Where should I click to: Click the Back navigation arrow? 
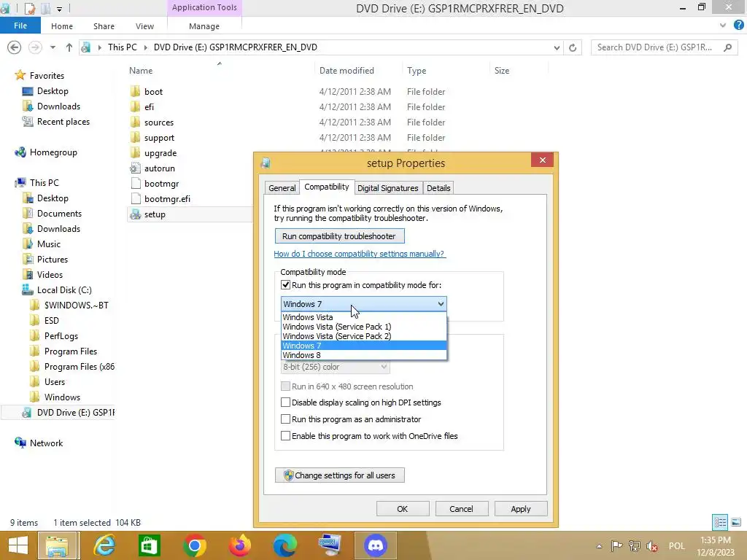tap(15, 47)
